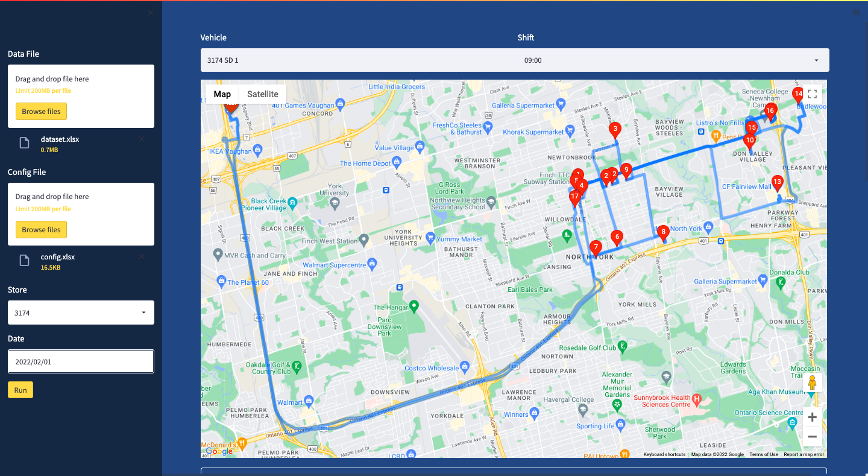Switch to Satellite map view
868x476 pixels.
click(x=262, y=94)
